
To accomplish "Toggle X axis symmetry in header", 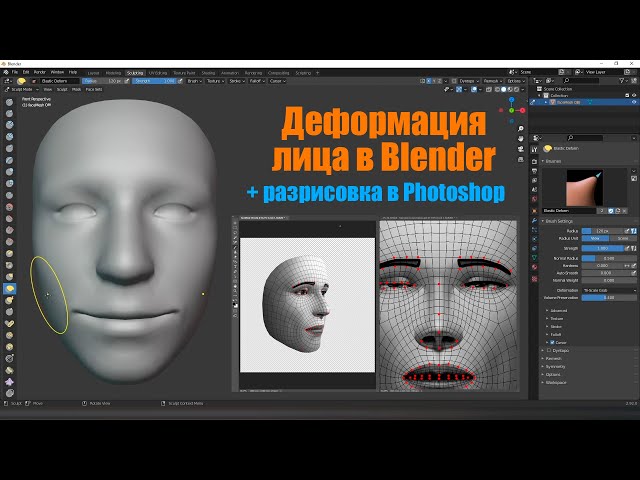I will pos(429,81).
